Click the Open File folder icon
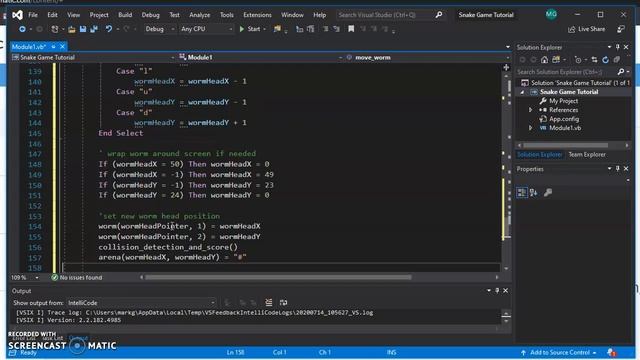This screenshot has width=640, height=360. 72,29
